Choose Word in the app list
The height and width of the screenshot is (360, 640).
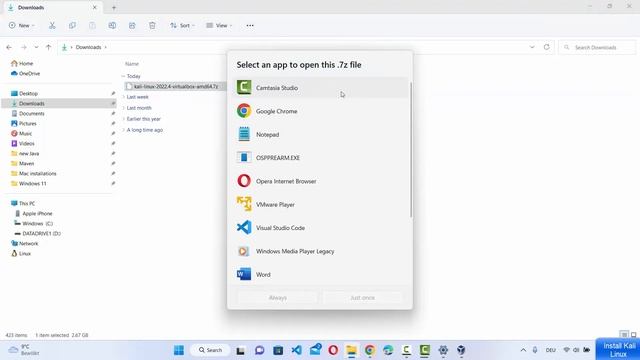pos(321,274)
